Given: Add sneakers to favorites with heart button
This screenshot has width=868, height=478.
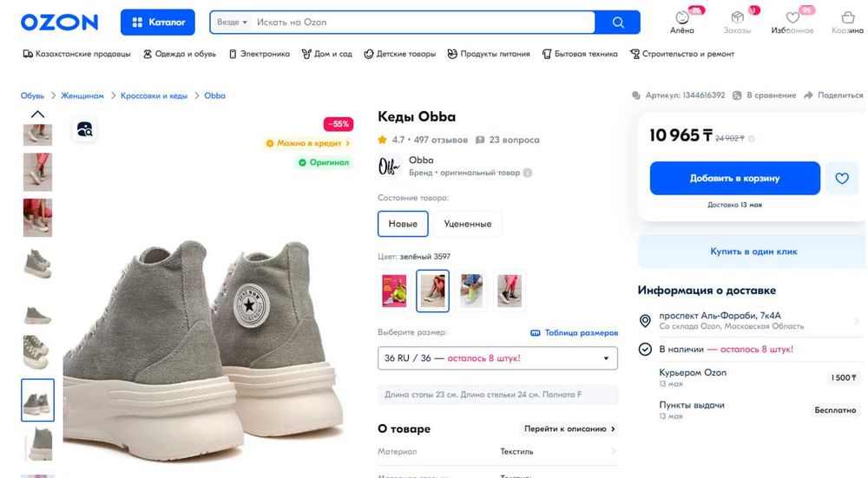Looking at the screenshot, I should click(x=841, y=179).
